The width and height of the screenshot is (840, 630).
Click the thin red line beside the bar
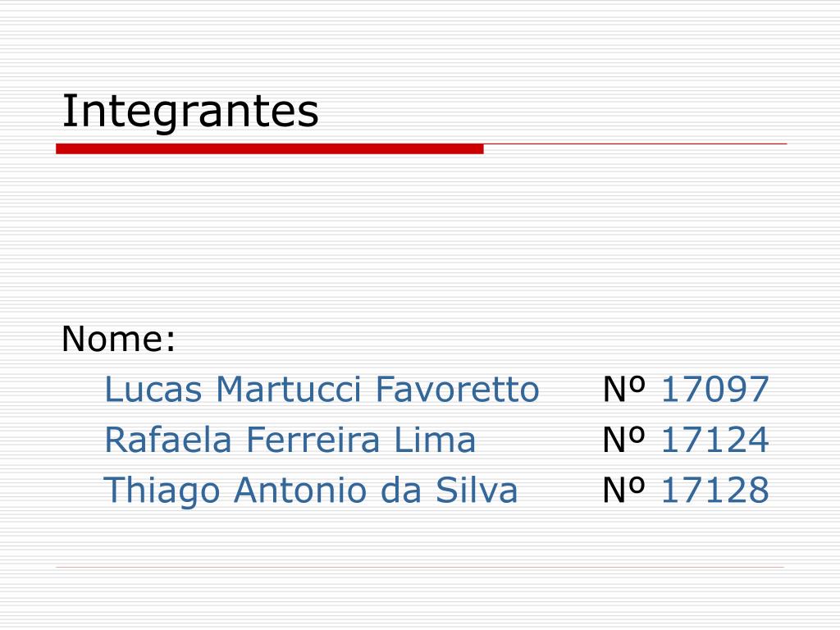636,144
